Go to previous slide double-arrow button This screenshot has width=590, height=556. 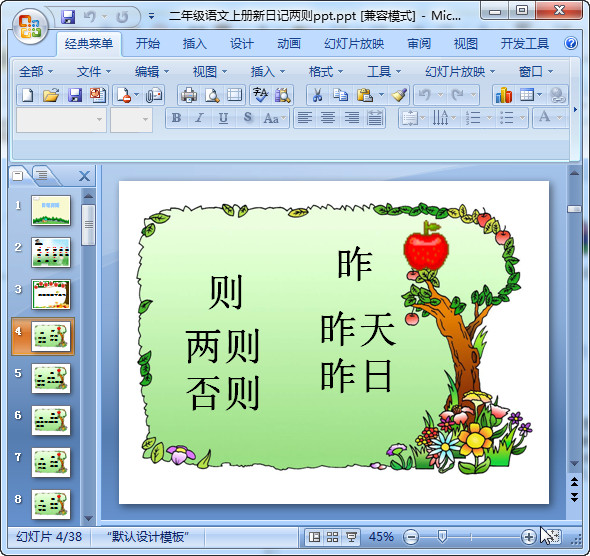pyautogui.click(x=574, y=482)
